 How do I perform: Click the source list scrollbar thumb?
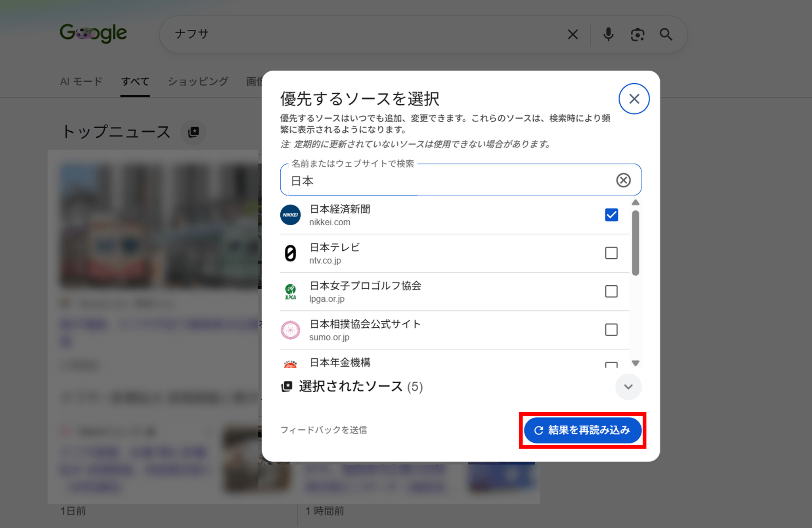(636, 243)
